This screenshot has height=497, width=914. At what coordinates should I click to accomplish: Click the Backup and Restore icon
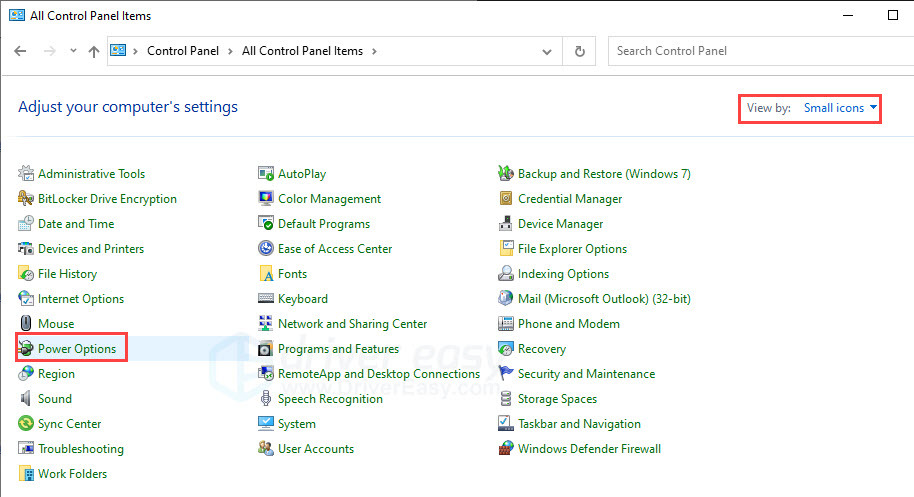[505, 173]
